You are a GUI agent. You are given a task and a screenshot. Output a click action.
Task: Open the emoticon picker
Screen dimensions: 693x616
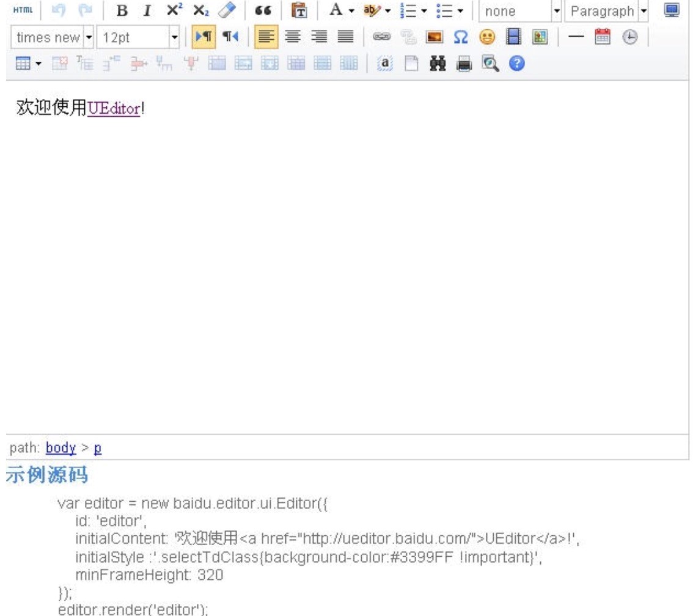[486, 37]
